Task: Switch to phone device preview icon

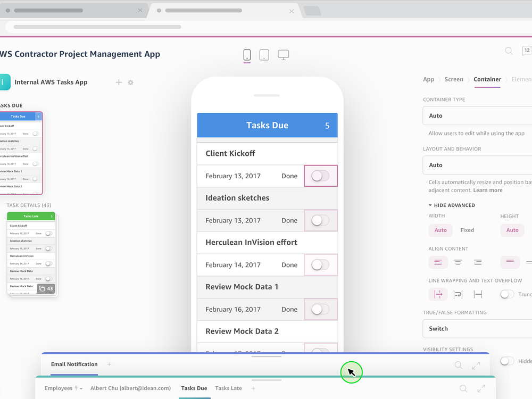Action: pyautogui.click(x=247, y=55)
